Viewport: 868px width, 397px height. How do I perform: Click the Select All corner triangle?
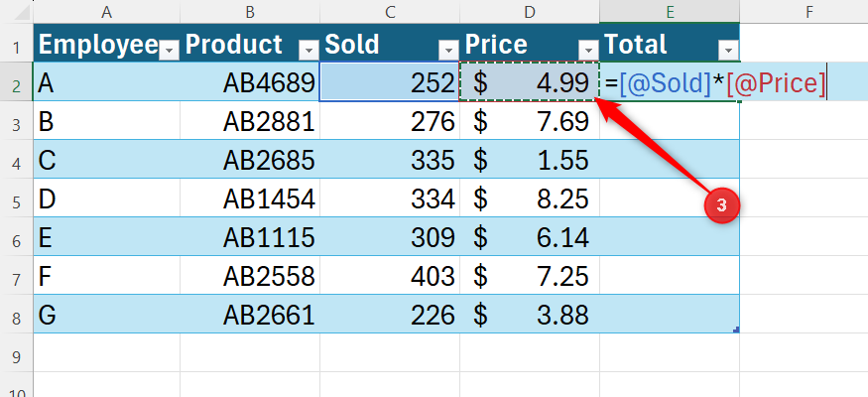(22, 13)
